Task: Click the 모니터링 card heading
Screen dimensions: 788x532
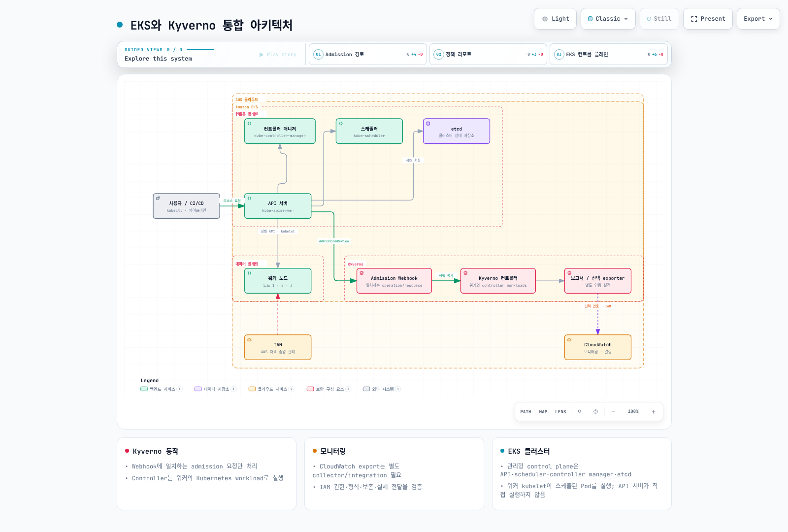Action: pos(333,451)
